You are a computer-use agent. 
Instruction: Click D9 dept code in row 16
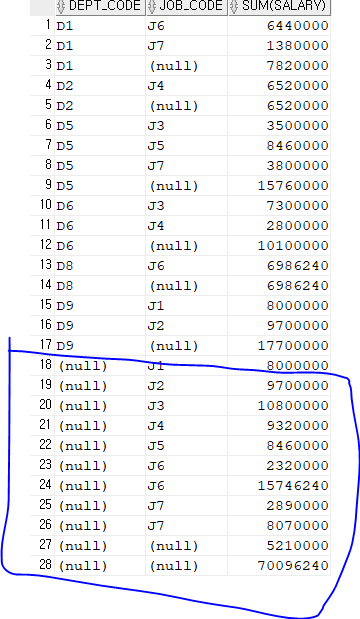point(65,326)
